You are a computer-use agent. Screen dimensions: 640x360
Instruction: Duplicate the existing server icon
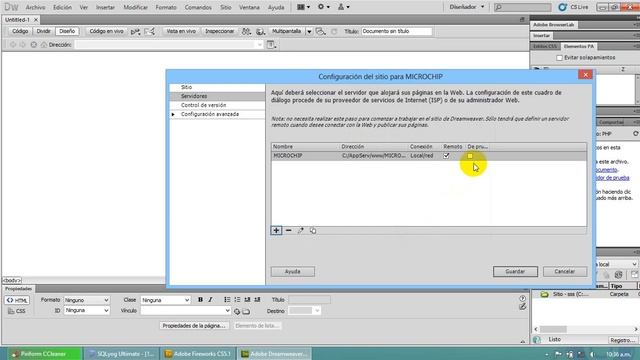(313, 231)
